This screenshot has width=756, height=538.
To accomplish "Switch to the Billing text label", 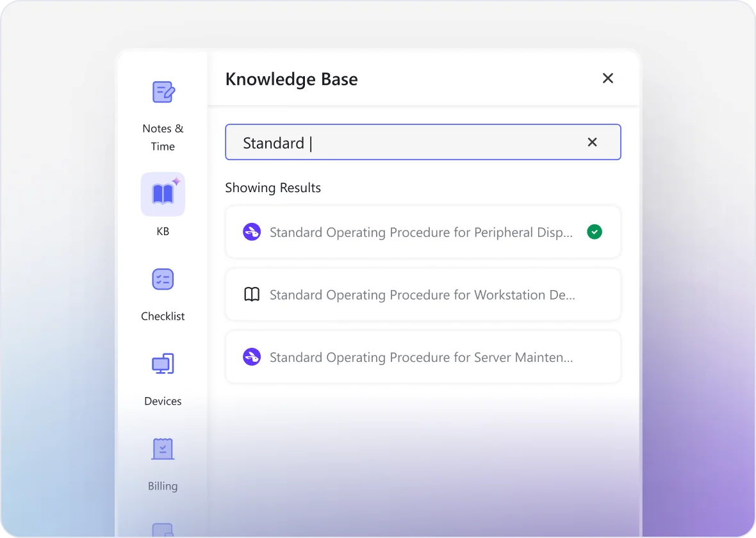I will [163, 486].
